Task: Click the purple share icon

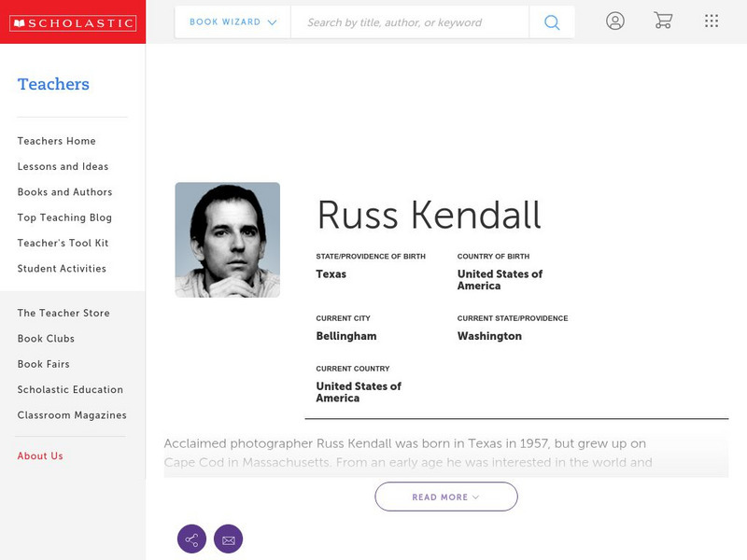Action: [x=191, y=539]
